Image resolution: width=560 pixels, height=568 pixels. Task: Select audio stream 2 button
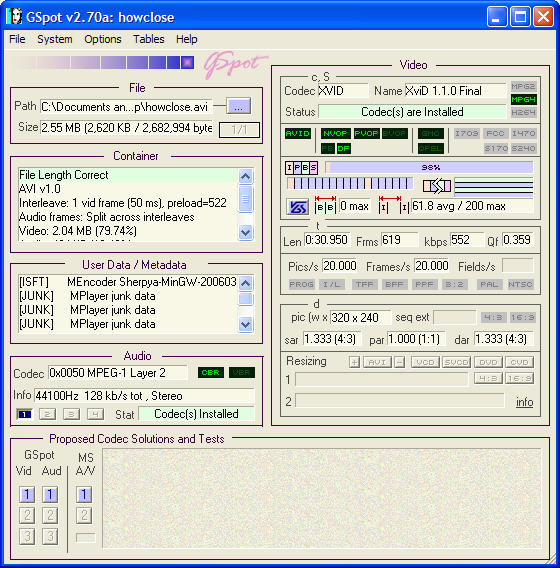47,414
